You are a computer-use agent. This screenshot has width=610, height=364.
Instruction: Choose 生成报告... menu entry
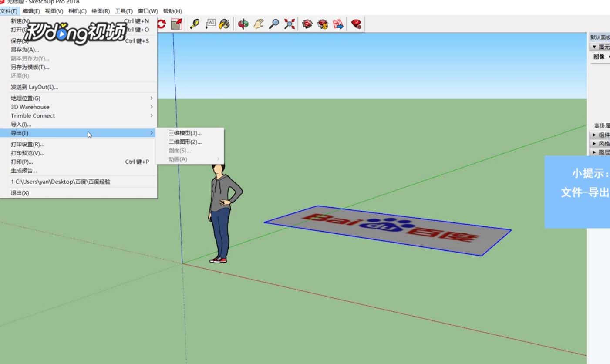click(x=79, y=171)
